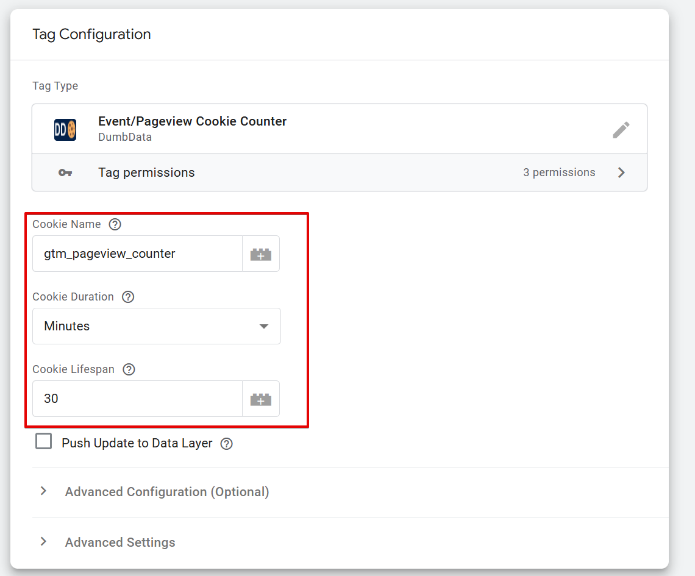Open help icon next to Push Update
The width and height of the screenshot is (695, 576).
tap(226, 444)
